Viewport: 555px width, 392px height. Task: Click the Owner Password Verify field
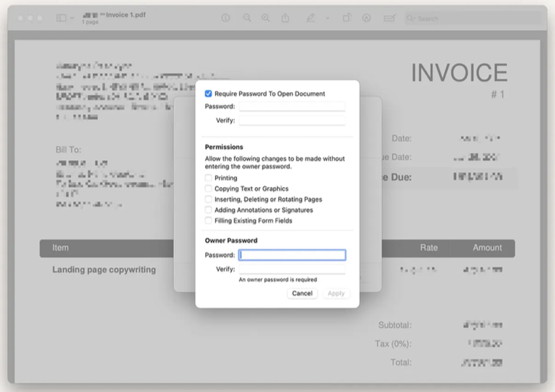pos(292,269)
